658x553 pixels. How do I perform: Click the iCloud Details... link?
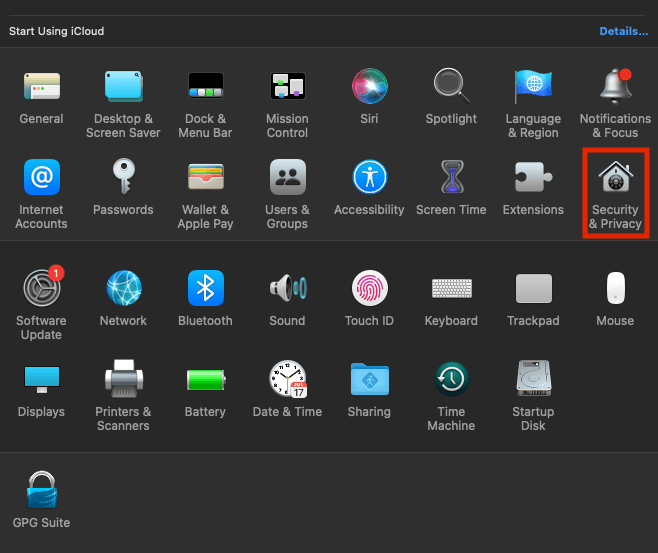[x=623, y=31]
